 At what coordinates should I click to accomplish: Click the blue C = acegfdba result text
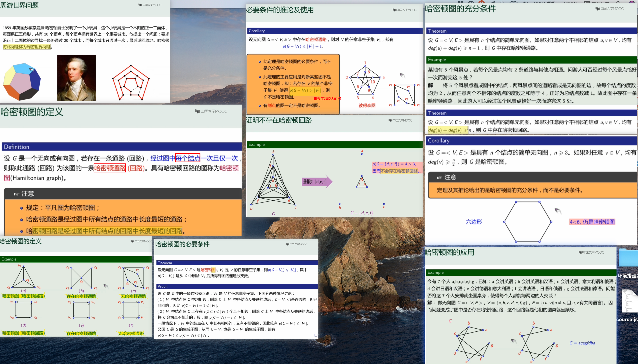(x=582, y=343)
